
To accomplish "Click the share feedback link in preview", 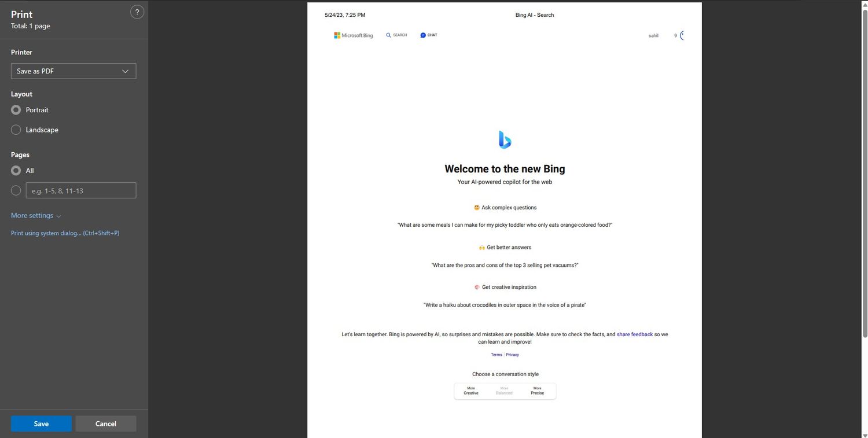I will tap(635, 334).
